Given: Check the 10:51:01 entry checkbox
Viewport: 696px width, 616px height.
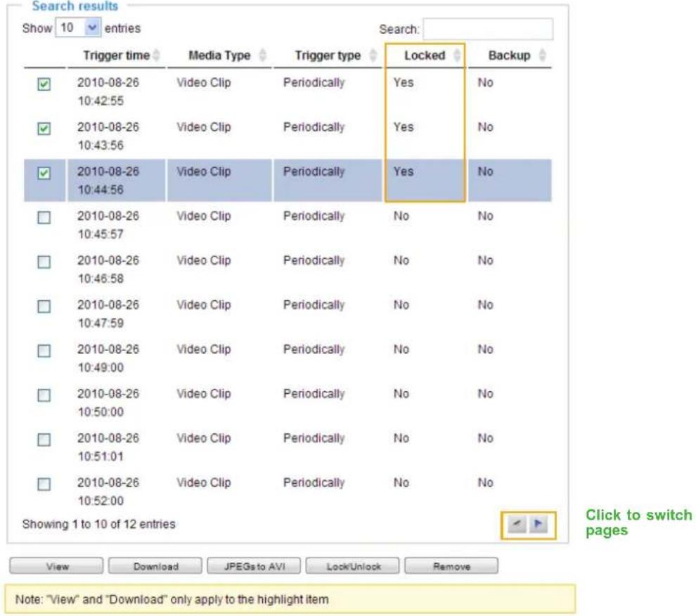Looking at the screenshot, I should 44,439.
